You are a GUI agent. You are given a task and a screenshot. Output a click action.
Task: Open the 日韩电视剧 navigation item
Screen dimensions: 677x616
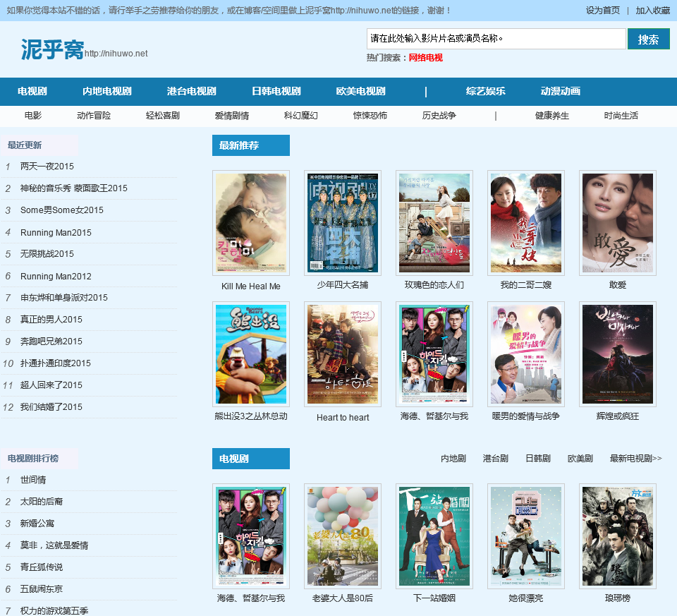tap(276, 91)
